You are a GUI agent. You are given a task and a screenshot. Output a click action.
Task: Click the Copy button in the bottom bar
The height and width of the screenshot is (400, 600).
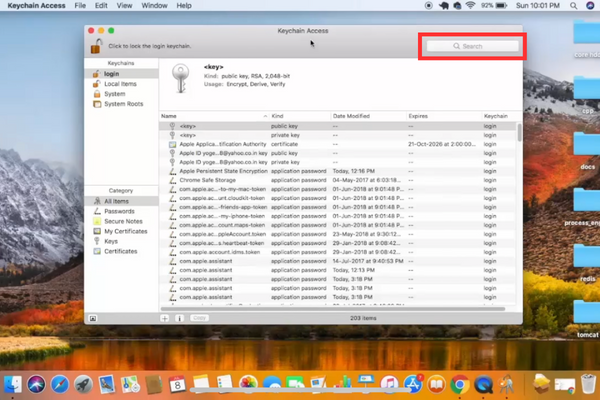click(199, 318)
